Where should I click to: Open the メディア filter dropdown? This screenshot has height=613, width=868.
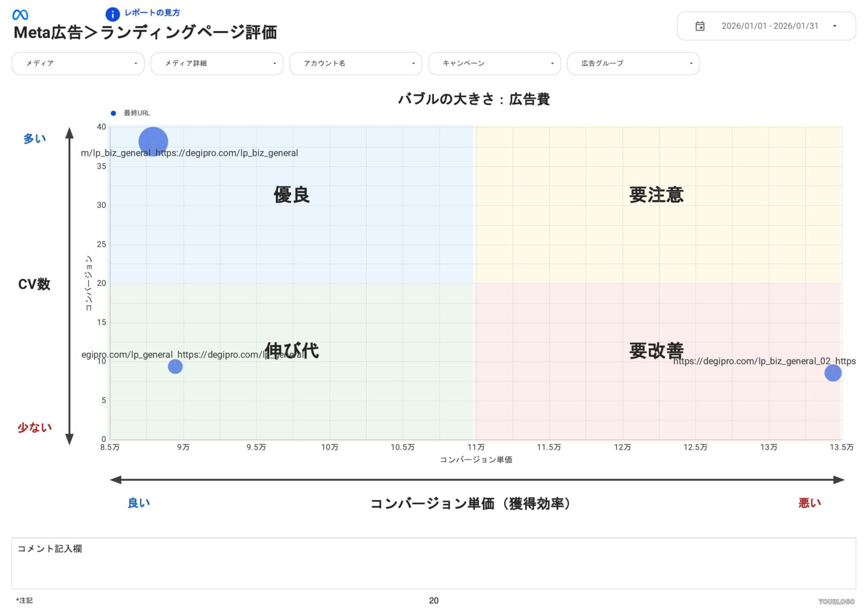(78, 63)
